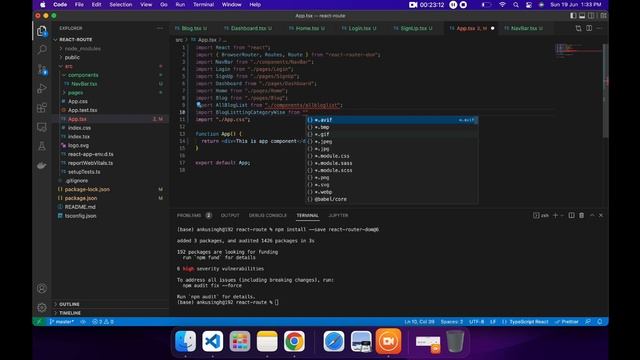Click Prettier in status bar

pyautogui.click(x=567, y=322)
